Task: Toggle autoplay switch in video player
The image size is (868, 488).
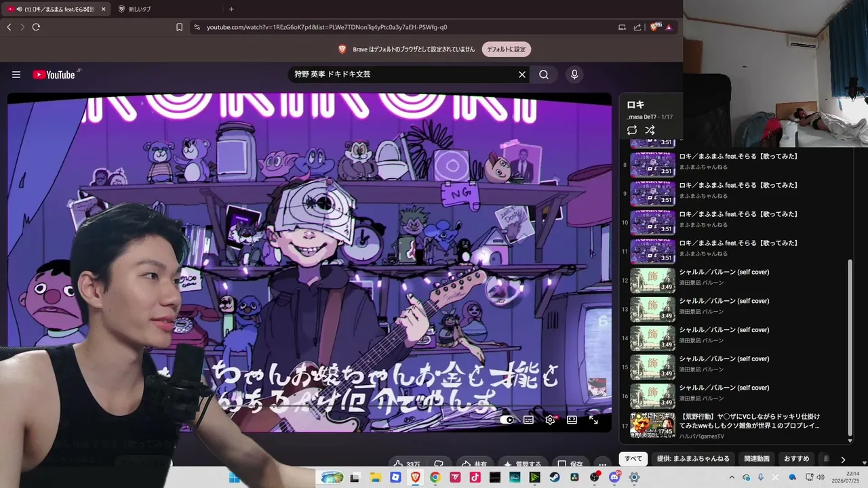Action: tap(507, 420)
